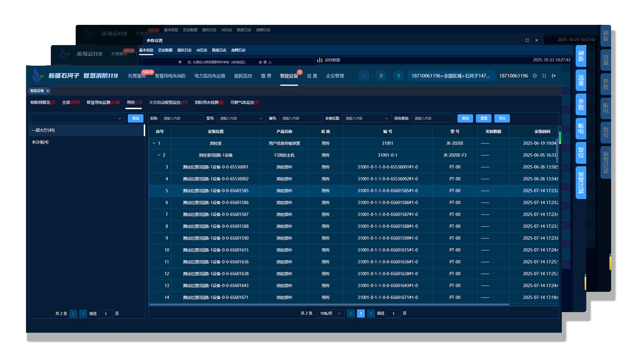Click the table's horizontal scrollbar
The image size is (644, 361).
coord(329,304)
